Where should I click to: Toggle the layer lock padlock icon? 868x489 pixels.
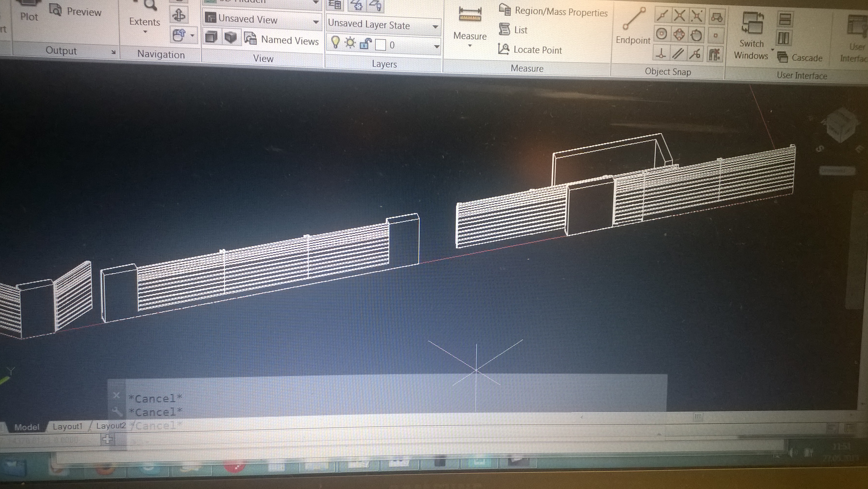(366, 44)
